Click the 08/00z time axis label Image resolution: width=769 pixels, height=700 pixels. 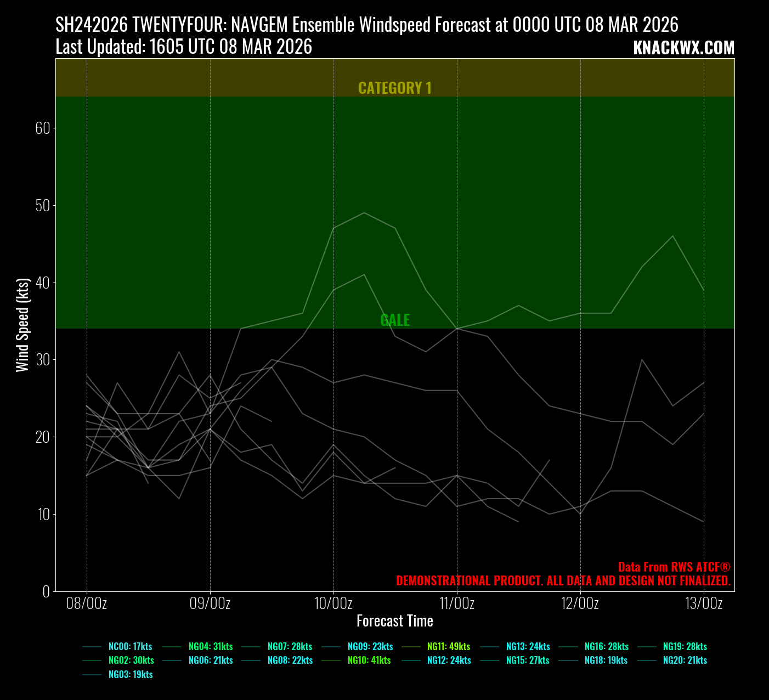click(87, 603)
